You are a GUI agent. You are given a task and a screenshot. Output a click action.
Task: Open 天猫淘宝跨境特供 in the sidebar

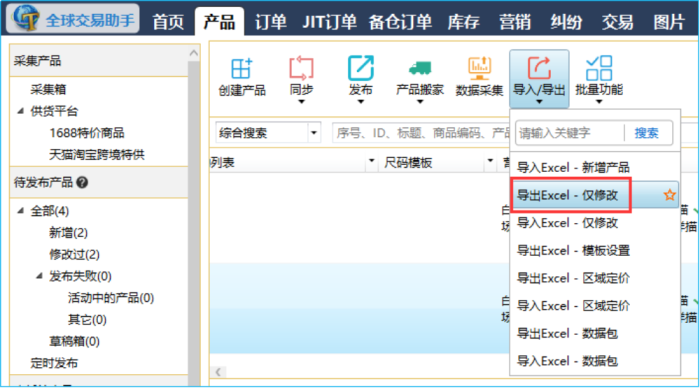coord(97,154)
